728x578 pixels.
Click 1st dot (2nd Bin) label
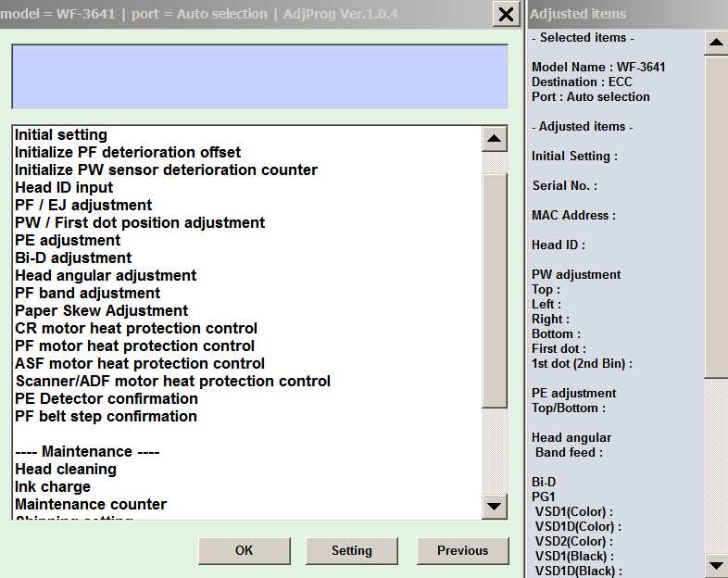point(583,363)
